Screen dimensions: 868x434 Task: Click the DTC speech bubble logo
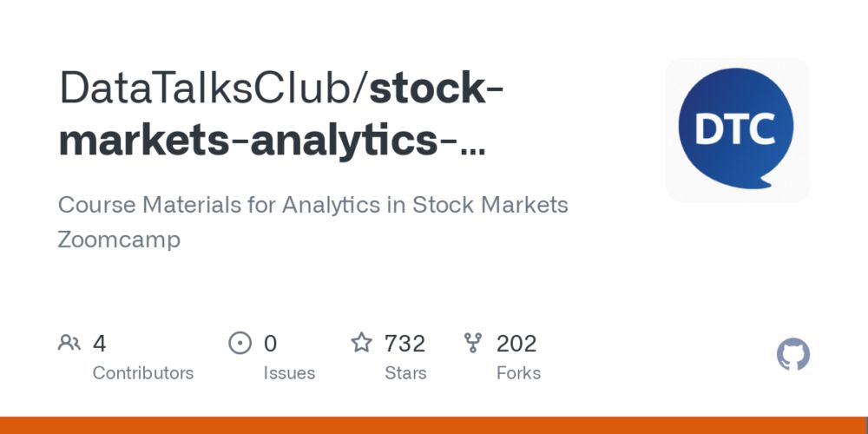(737, 129)
